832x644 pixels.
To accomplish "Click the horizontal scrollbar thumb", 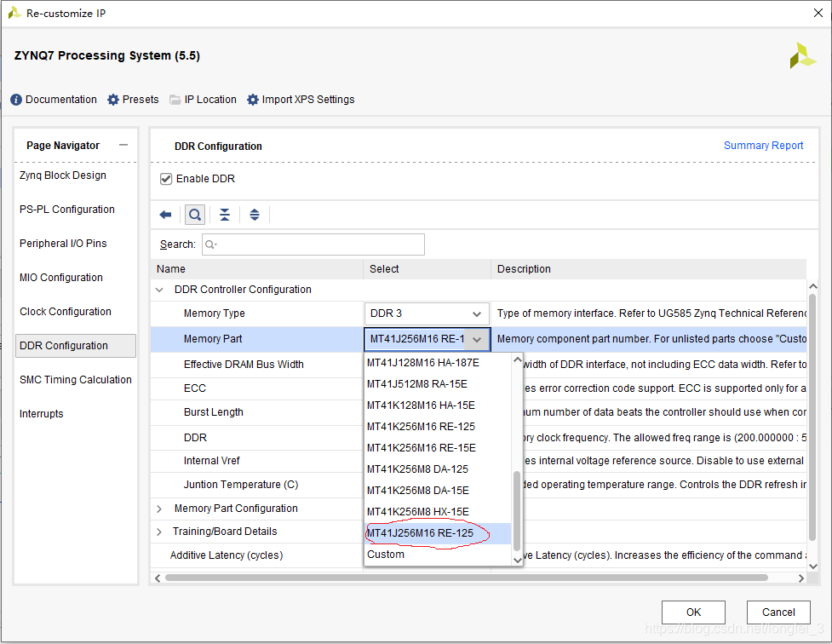I will click(467, 578).
